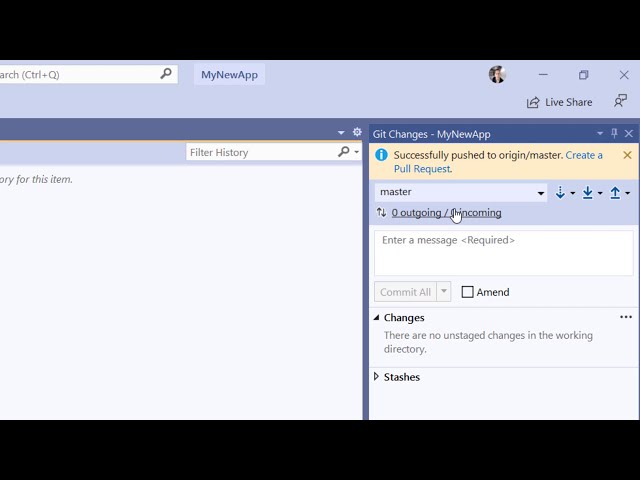This screenshot has width=640, height=480.
Task: Open Push options dropdown arrow
Action: tap(627, 193)
